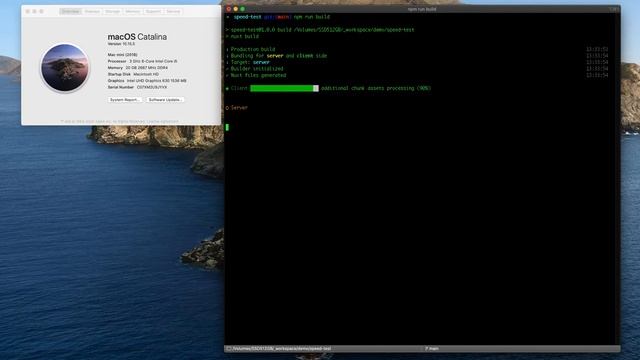Click the 'Server' build status line
Screen dimensions: 640x360
point(236,108)
